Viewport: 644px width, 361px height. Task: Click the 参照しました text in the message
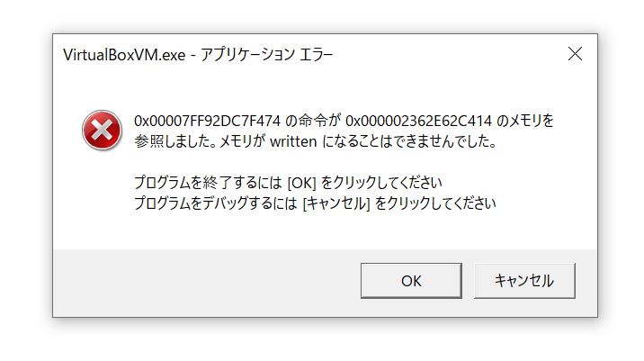point(174,142)
